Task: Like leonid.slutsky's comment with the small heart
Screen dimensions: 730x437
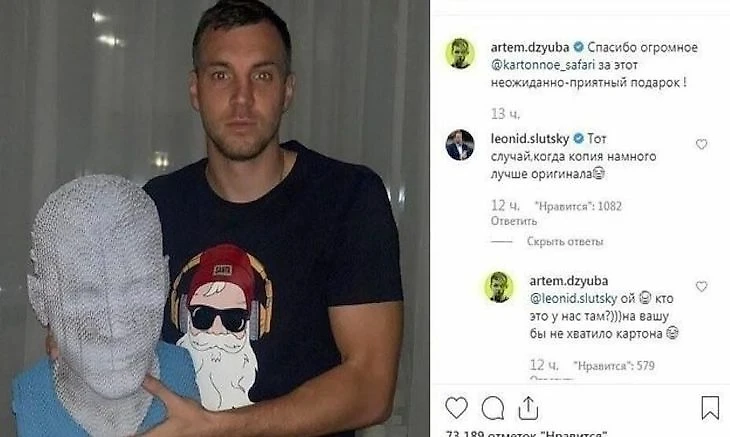Action: 702,144
